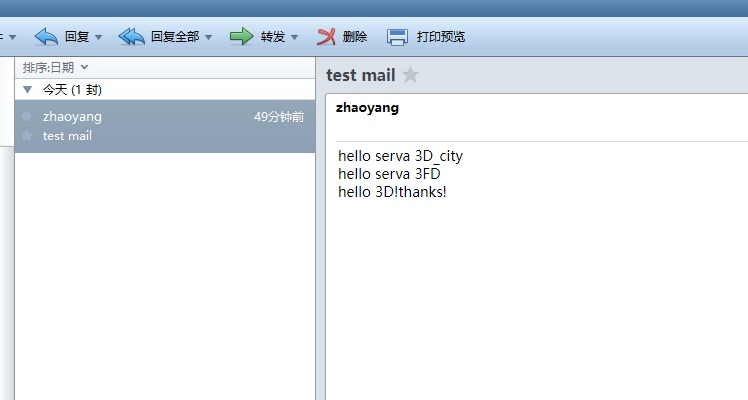Open the dropdown arrow next to 回复
This screenshot has height=400, width=748.
tap(98, 37)
